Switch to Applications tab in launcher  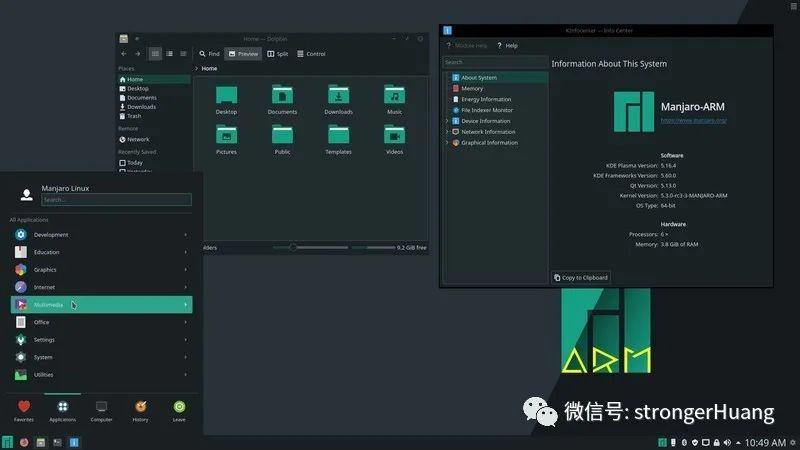pyautogui.click(x=62, y=411)
